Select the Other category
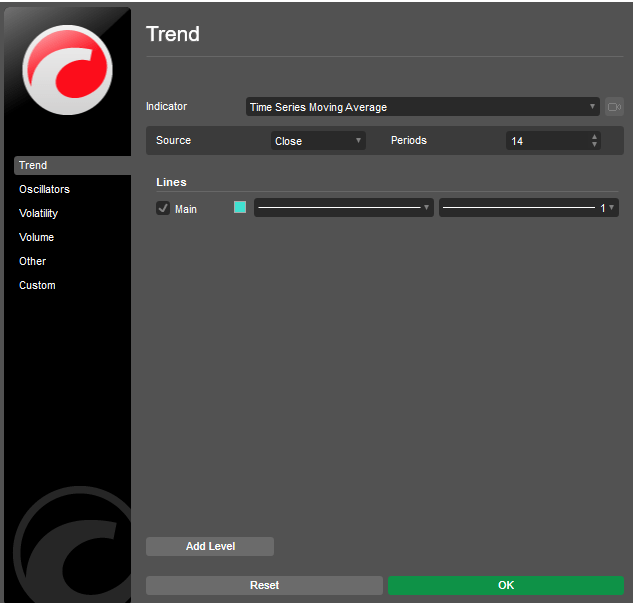Viewport: 633px width, 603px height. point(32,261)
